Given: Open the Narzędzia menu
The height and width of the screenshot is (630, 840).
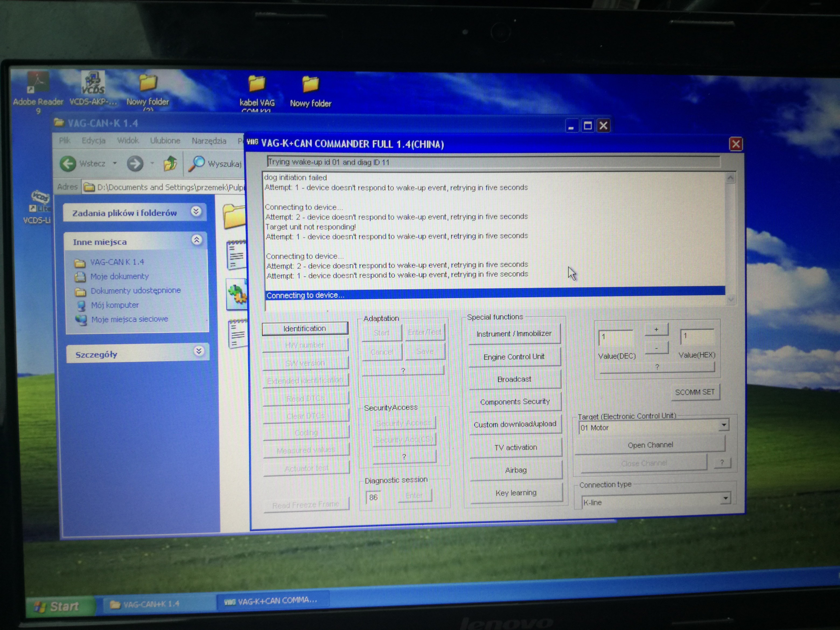Looking at the screenshot, I should (208, 141).
